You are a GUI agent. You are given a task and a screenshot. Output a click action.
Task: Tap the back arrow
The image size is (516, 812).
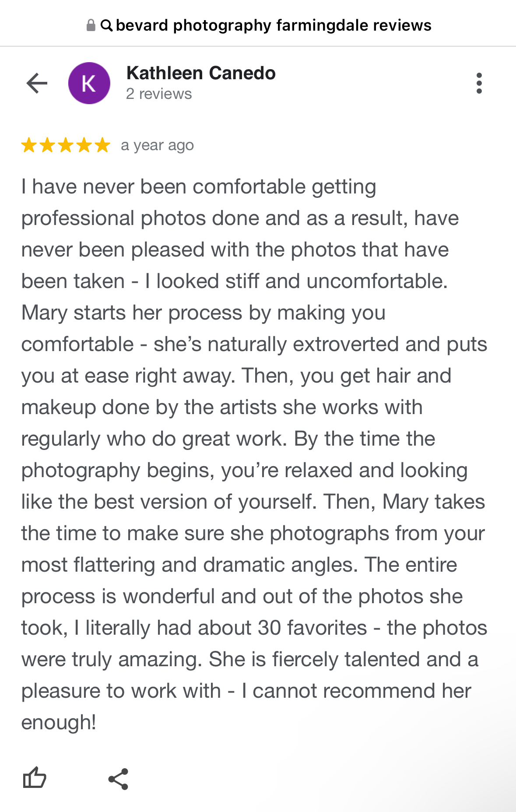coord(37,83)
